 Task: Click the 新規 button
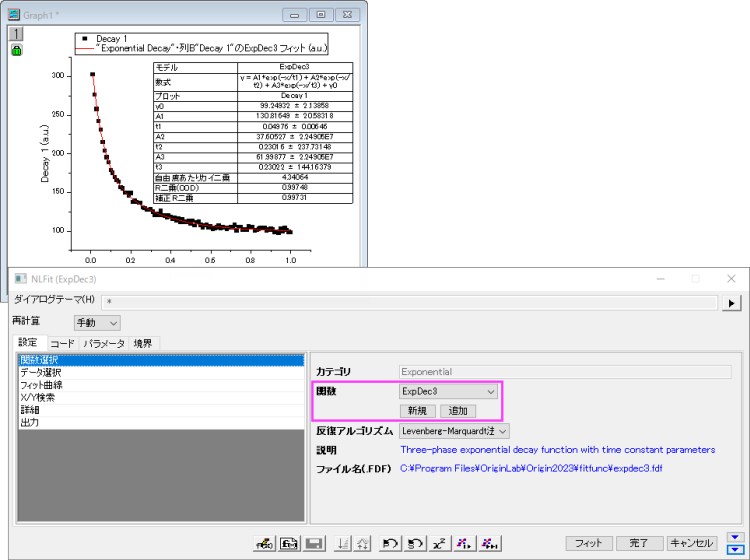tap(418, 410)
